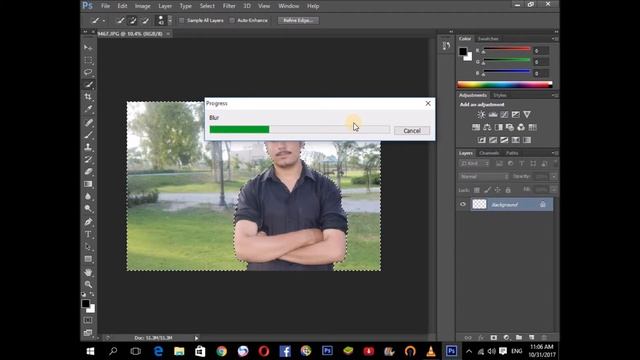This screenshot has height=360, width=640.
Task: Open the brush picker dropdown
Action: point(170,20)
